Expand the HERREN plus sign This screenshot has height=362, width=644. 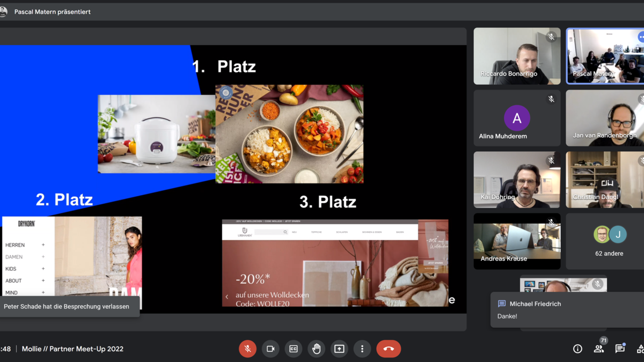[43, 245]
